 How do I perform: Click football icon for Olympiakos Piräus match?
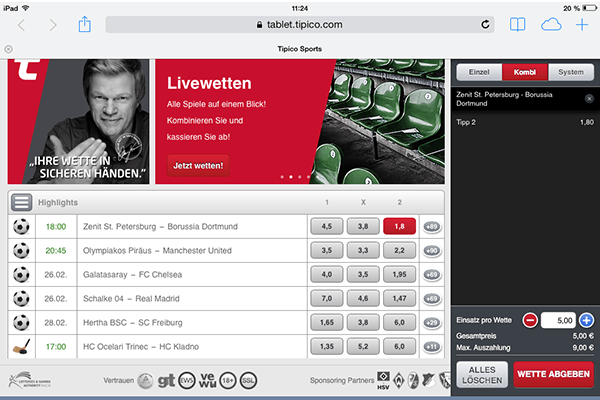pyautogui.click(x=21, y=251)
